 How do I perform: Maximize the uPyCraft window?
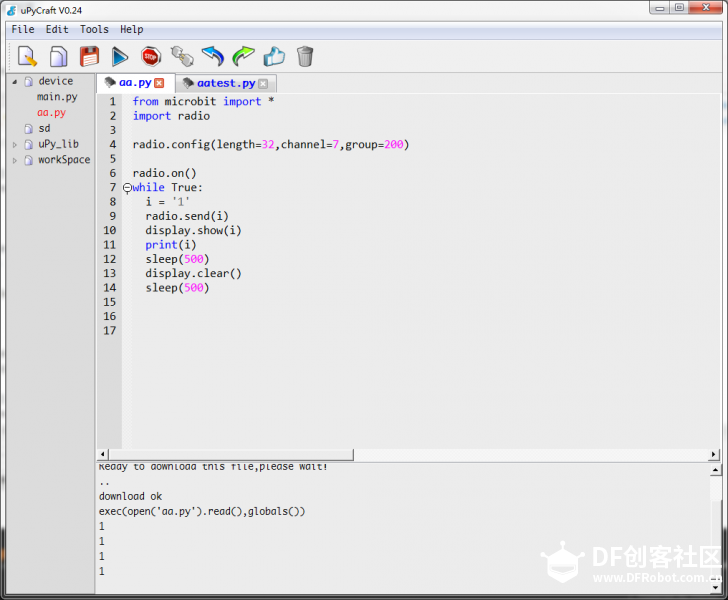(679, 8)
